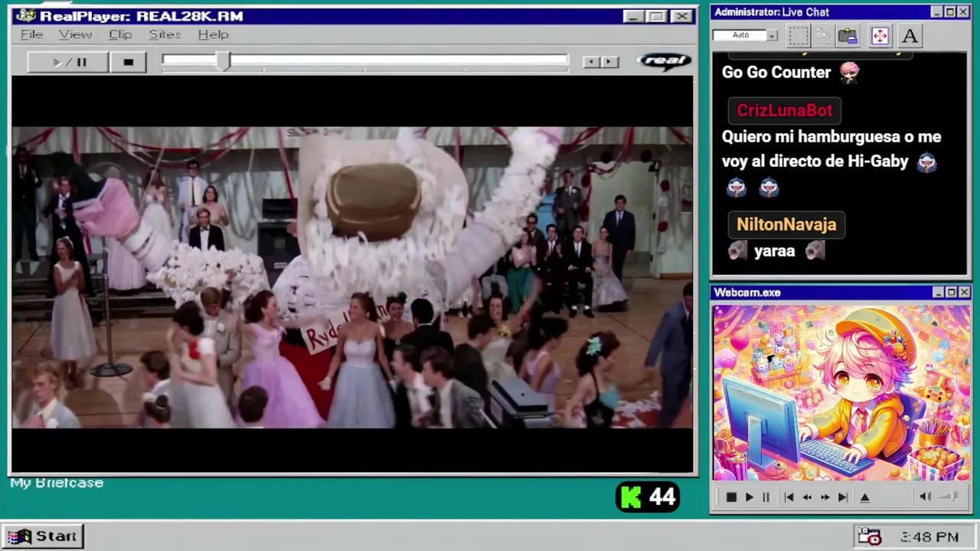Toggle play/pause in RealPlayer
980x551 pixels.
67,63
